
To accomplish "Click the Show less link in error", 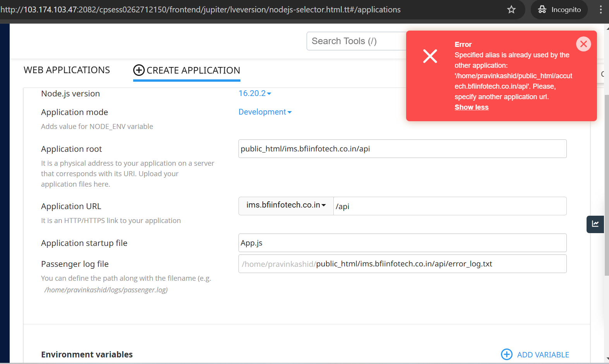I will [471, 107].
